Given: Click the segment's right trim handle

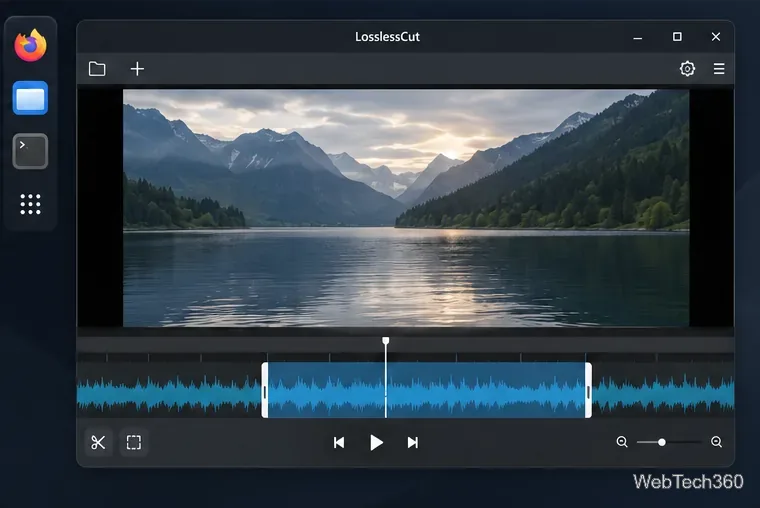Looking at the screenshot, I should pyautogui.click(x=588, y=390).
